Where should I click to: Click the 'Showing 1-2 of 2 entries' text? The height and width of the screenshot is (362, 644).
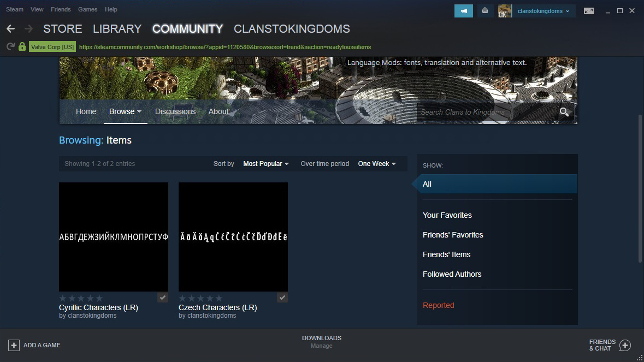point(99,164)
